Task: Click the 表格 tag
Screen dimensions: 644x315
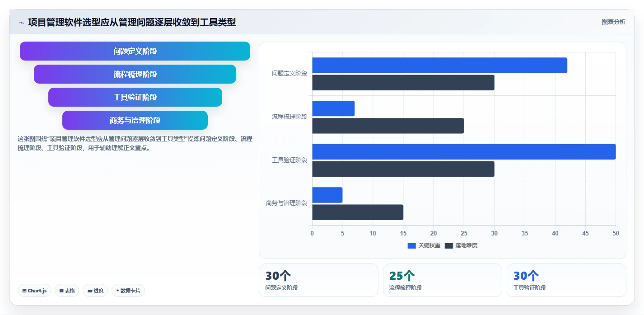Action: point(67,291)
